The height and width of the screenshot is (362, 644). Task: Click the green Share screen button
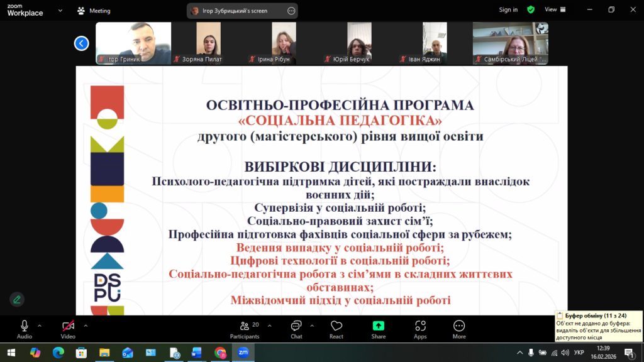click(379, 329)
